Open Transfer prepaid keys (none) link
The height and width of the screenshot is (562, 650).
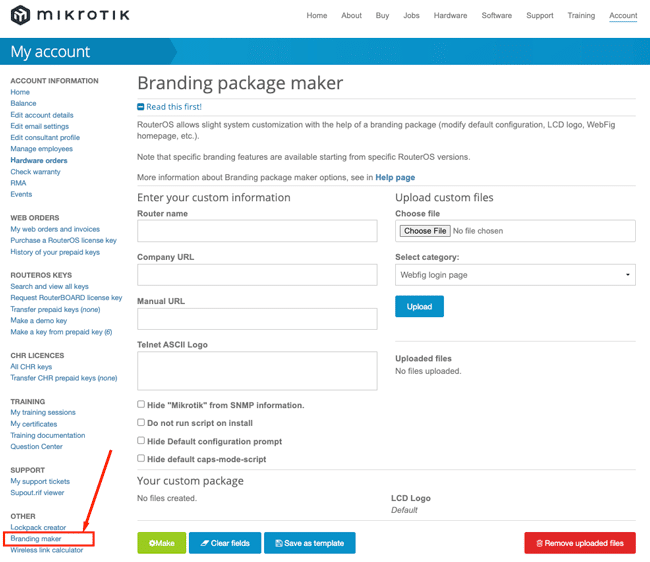tap(55, 309)
